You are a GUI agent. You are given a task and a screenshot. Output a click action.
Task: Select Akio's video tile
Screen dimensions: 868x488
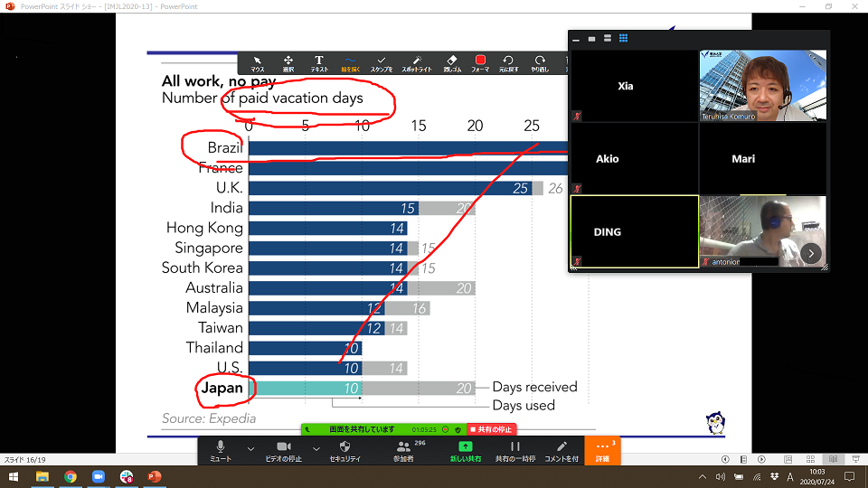pos(635,159)
